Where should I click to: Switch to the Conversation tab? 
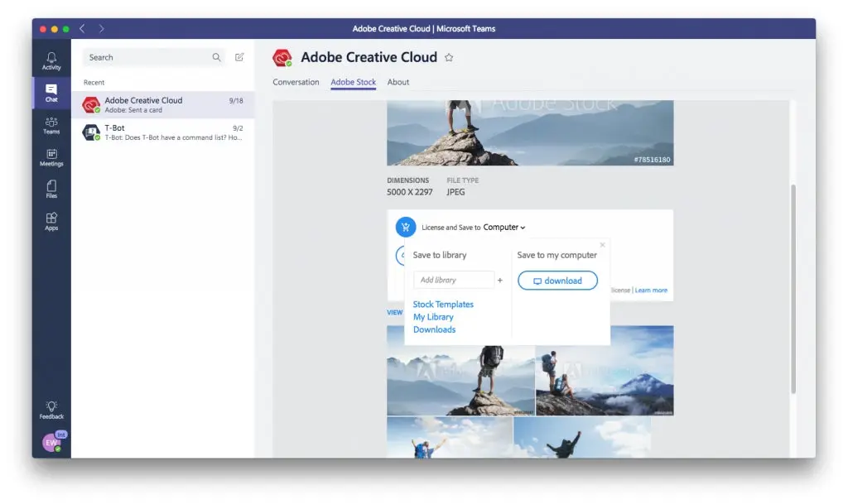[x=296, y=82]
